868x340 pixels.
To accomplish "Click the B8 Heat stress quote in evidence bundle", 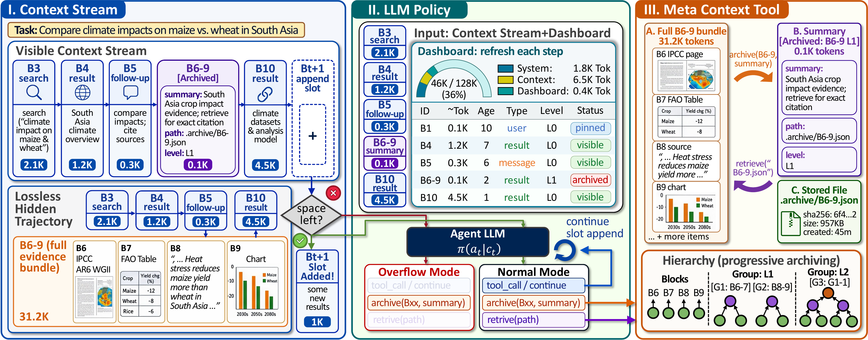I will point(195,282).
